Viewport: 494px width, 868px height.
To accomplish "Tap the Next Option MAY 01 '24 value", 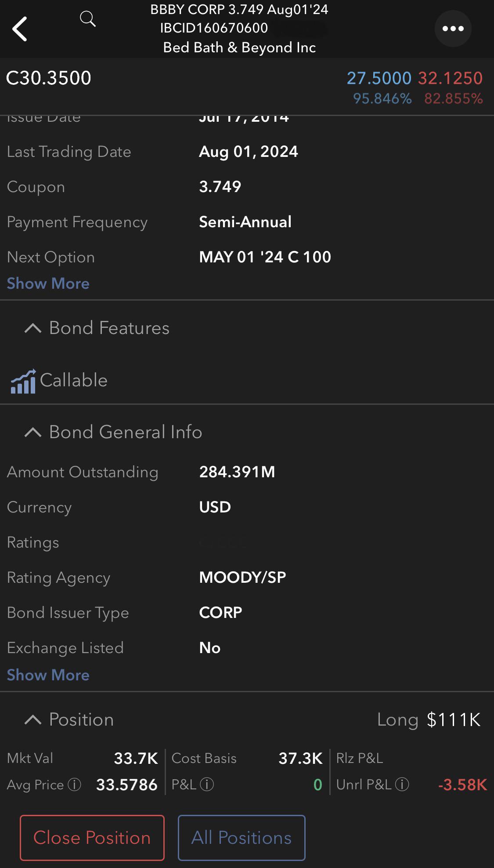I will [265, 257].
